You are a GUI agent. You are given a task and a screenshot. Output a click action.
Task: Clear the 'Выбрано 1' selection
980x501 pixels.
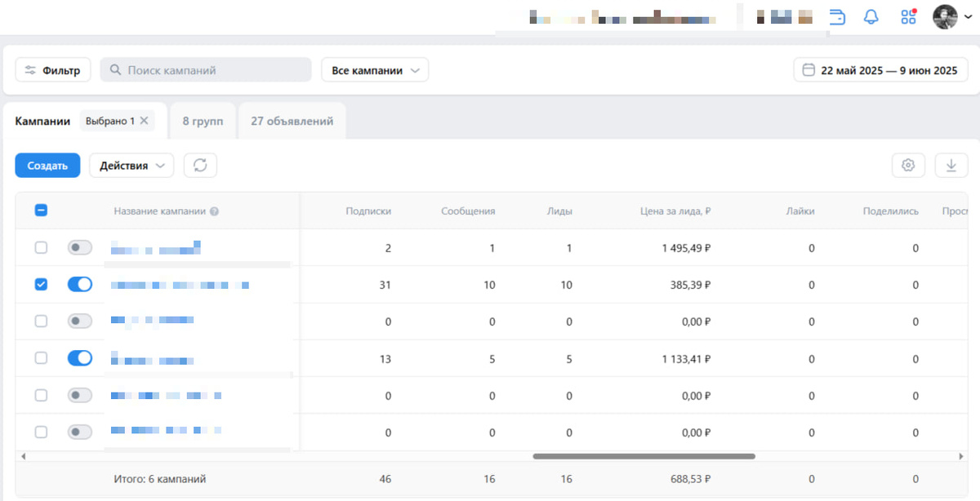point(144,121)
